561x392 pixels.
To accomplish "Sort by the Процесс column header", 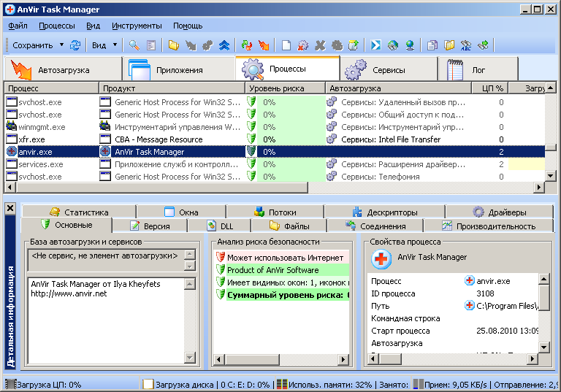I will 51,88.
